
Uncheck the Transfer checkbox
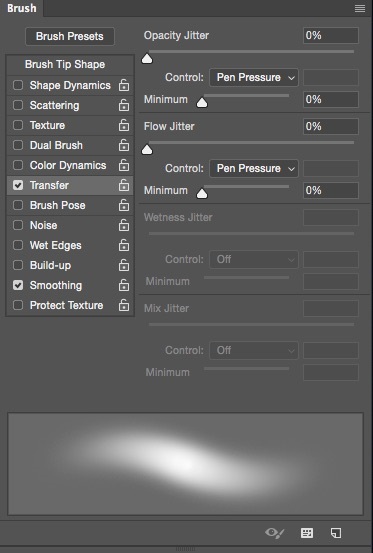point(18,185)
